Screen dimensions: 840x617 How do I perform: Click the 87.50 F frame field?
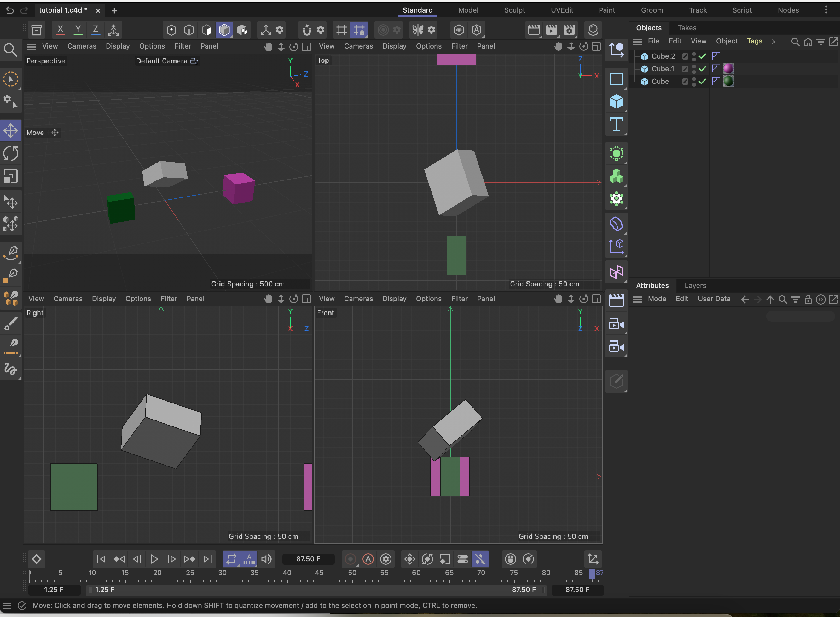308,559
